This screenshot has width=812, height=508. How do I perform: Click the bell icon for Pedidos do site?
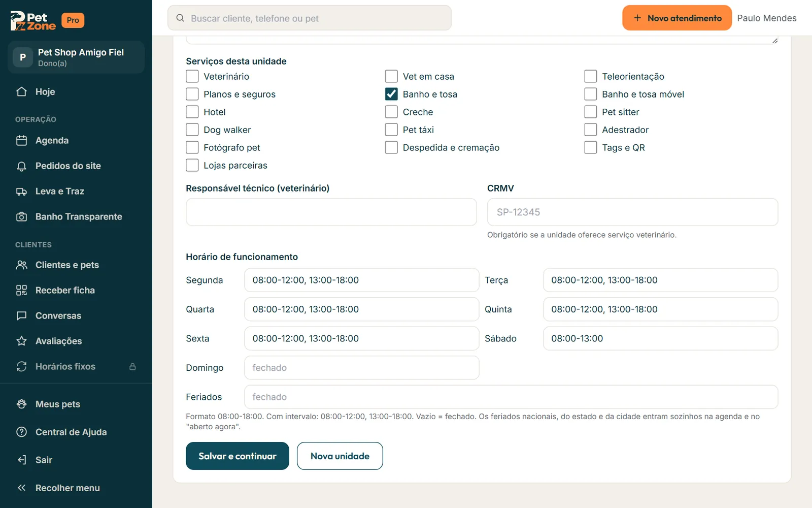tap(21, 166)
